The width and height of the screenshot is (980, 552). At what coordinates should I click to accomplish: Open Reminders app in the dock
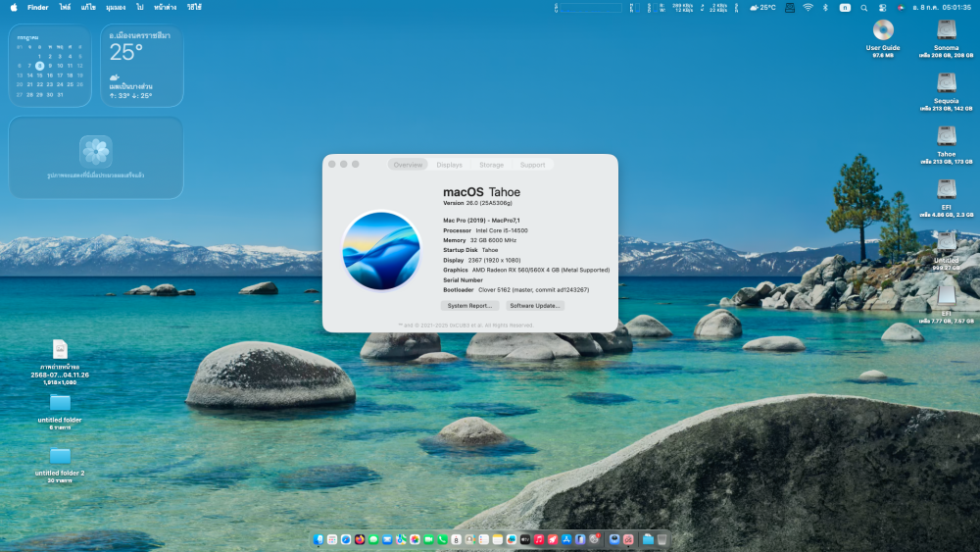(484, 539)
